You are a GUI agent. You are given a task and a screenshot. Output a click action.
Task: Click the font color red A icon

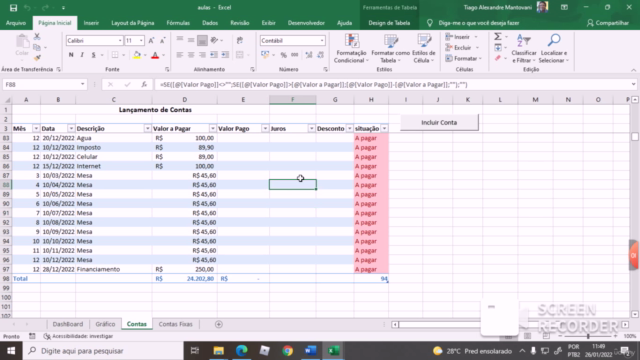155,55
